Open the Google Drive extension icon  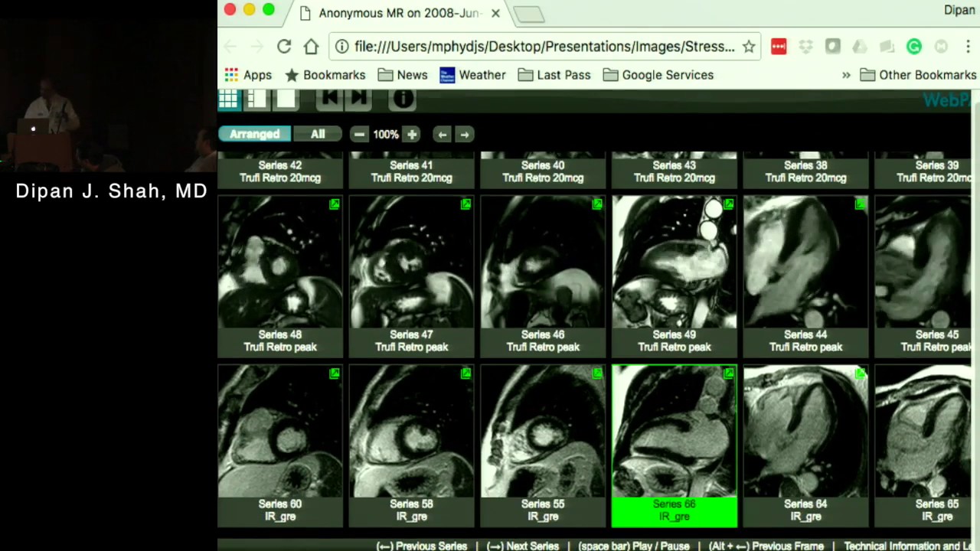click(x=860, y=47)
